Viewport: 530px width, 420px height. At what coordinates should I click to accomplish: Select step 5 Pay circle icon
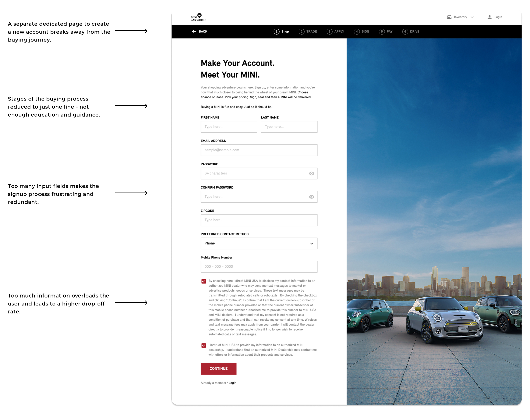382,31
